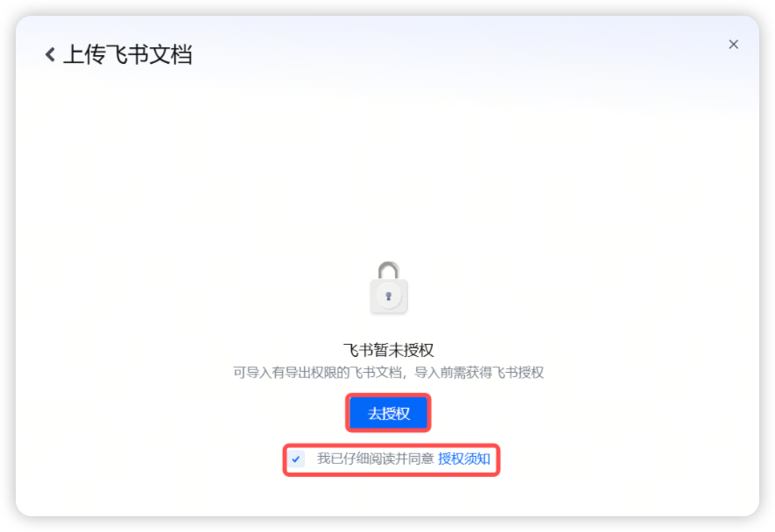This screenshot has width=775, height=532.
Task: Click the blue 去授权 button
Action: pos(389,413)
